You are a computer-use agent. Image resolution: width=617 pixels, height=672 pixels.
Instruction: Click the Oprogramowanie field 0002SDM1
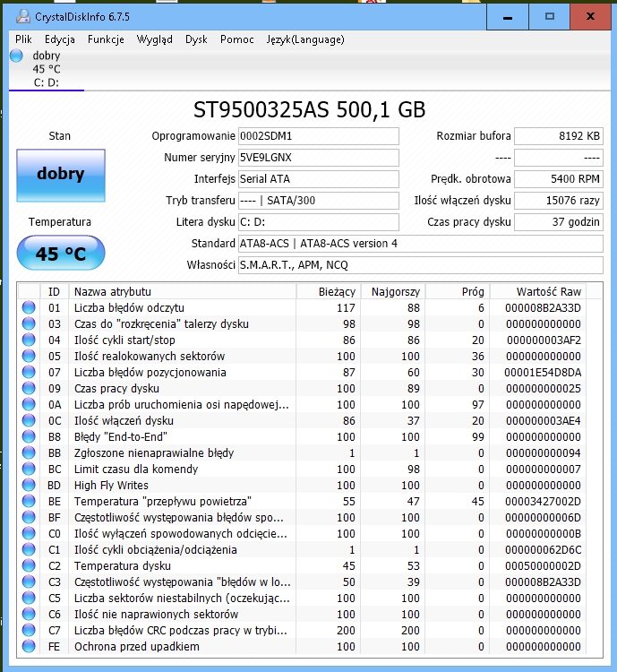tap(319, 136)
